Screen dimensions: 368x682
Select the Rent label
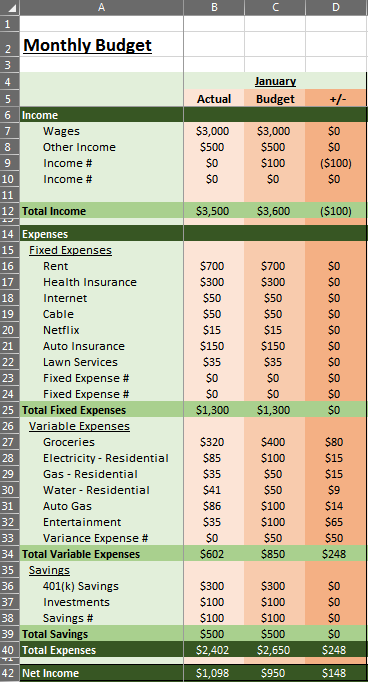[56, 266]
